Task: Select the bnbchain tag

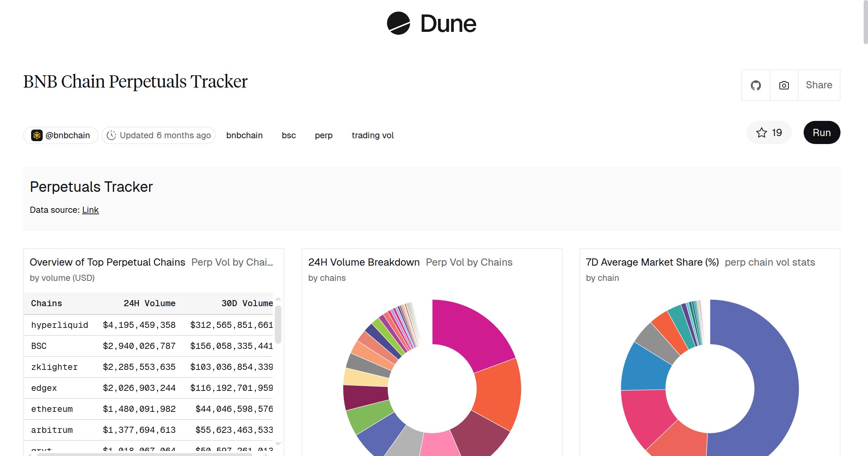Action: coord(244,135)
